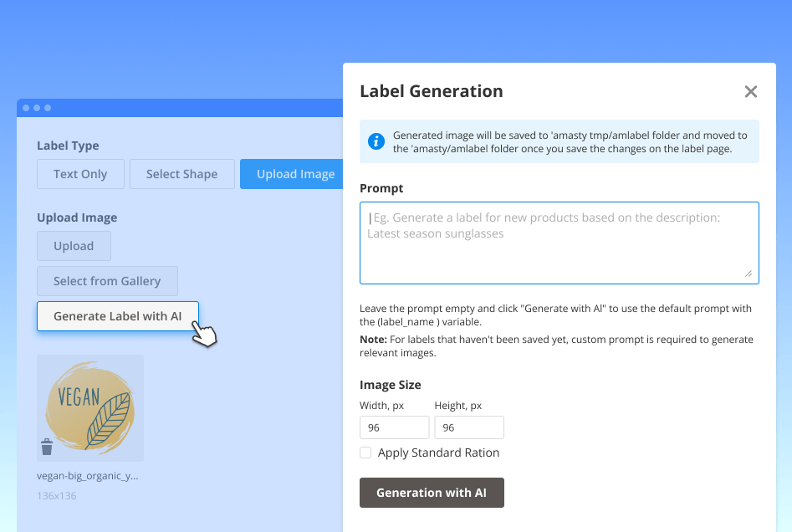Switch to Select Shape label type
Image resolution: width=792 pixels, height=532 pixels.
[x=181, y=174]
